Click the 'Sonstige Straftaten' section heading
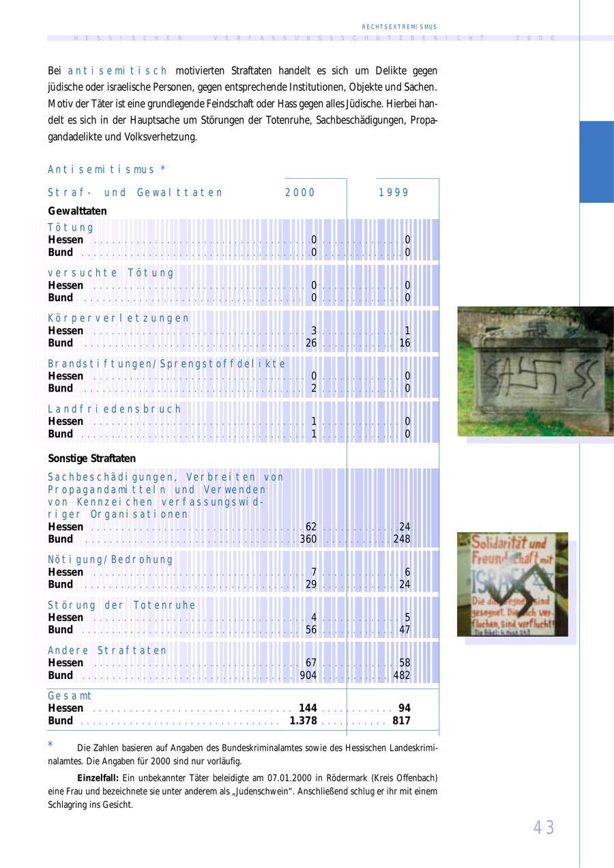This screenshot has height=868, width=614. [x=91, y=459]
